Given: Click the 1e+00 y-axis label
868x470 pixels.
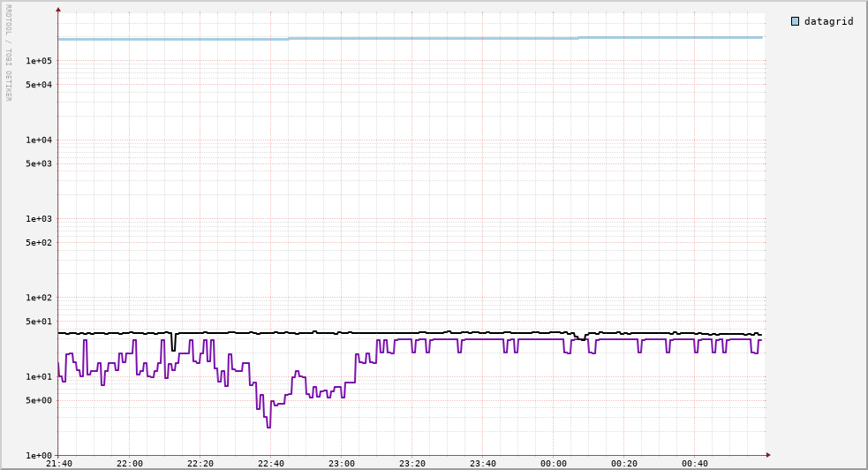Looking at the screenshot, I should [39, 456].
